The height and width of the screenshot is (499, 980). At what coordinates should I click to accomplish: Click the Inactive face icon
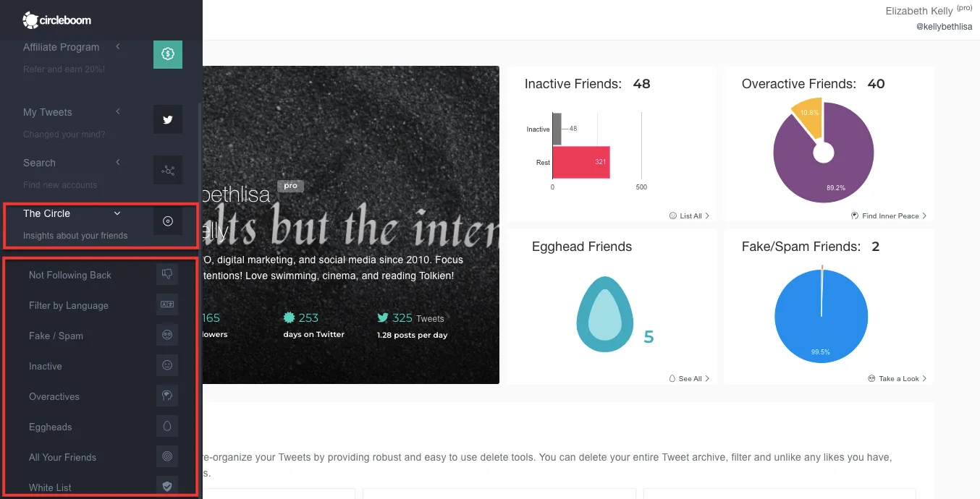pyautogui.click(x=167, y=365)
